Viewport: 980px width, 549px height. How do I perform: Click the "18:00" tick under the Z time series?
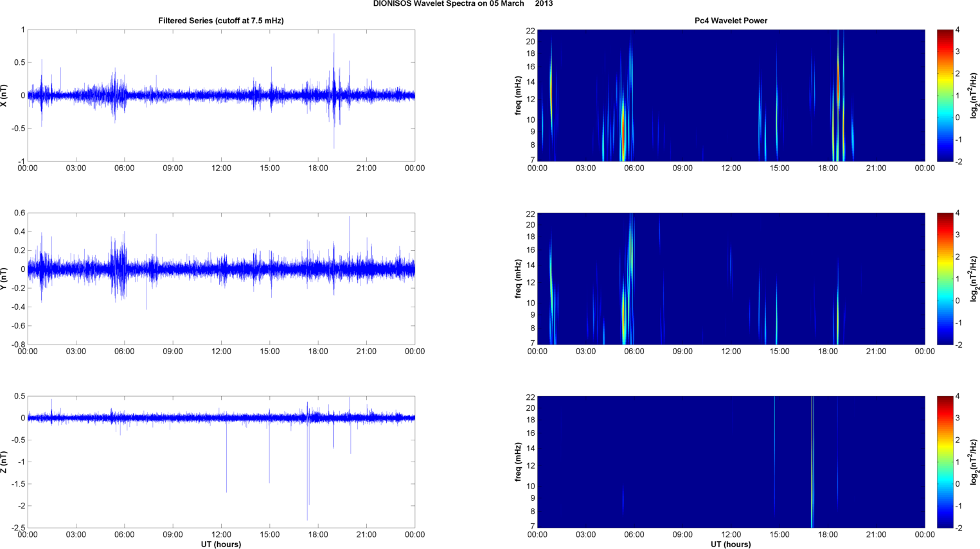pyautogui.click(x=318, y=535)
